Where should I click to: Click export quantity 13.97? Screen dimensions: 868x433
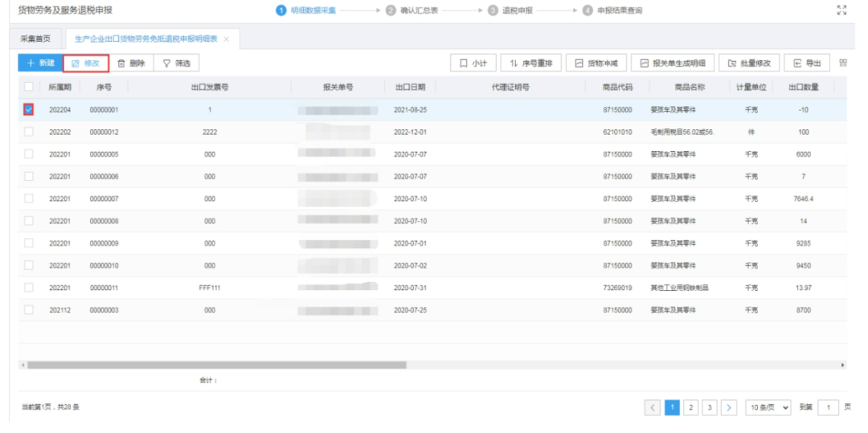coord(803,288)
